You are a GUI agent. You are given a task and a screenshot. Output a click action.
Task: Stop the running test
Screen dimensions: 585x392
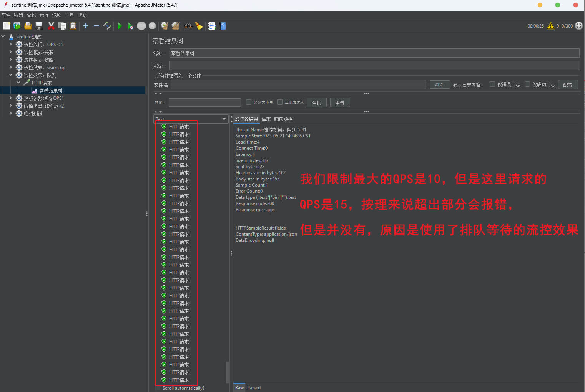click(x=141, y=26)
